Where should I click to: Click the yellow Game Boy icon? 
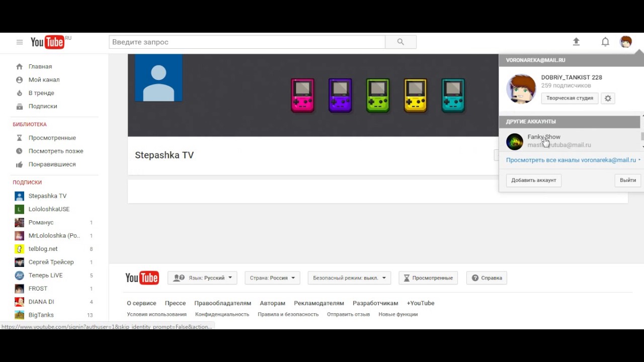pos(416,95)
